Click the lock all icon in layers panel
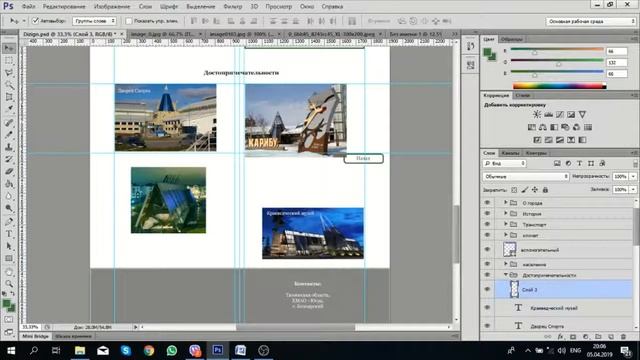The image size is (640, 360). point(545,190)
